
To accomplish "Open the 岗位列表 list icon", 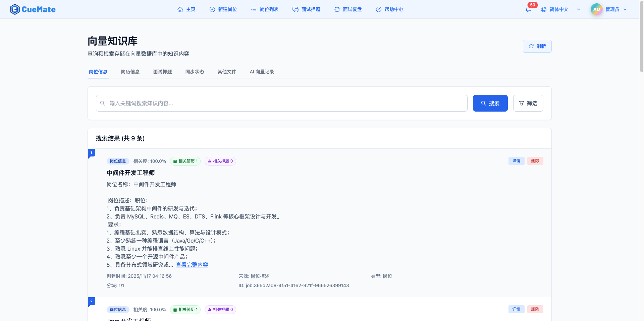I will coord(254,9).
